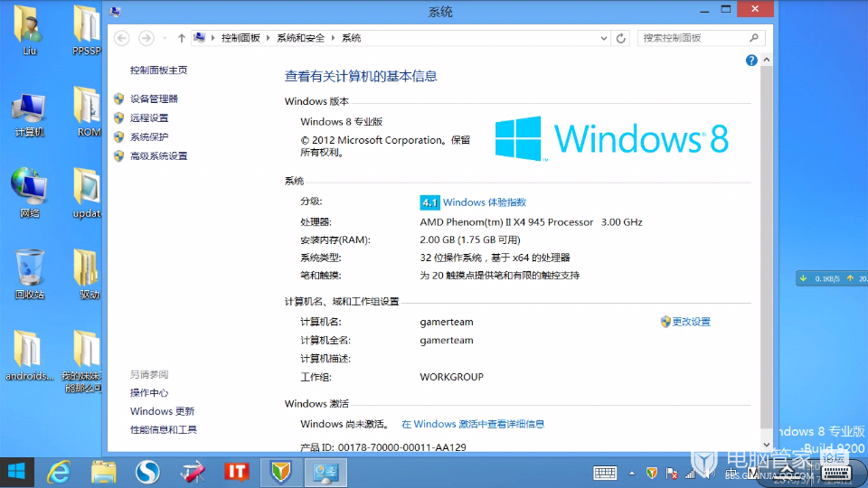Click the product ID 00178-70000-00011-AA129
Screen dimensions: 868x488
click(x=401, y=447)
